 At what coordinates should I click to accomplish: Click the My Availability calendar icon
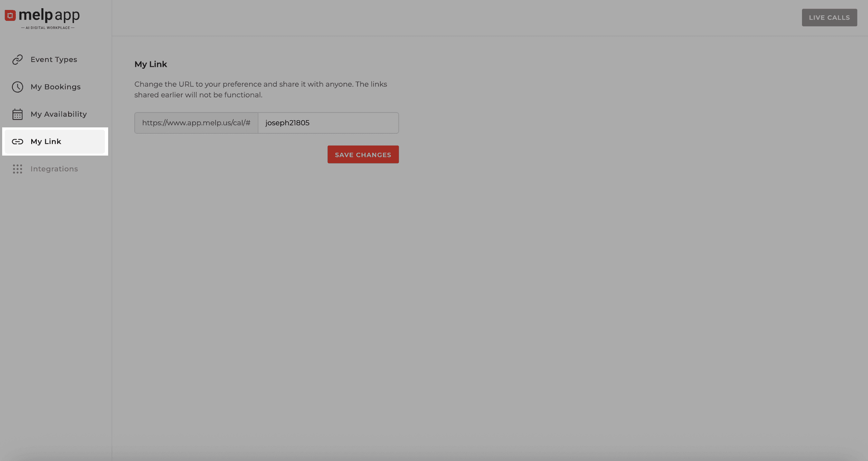coord(18,114)
